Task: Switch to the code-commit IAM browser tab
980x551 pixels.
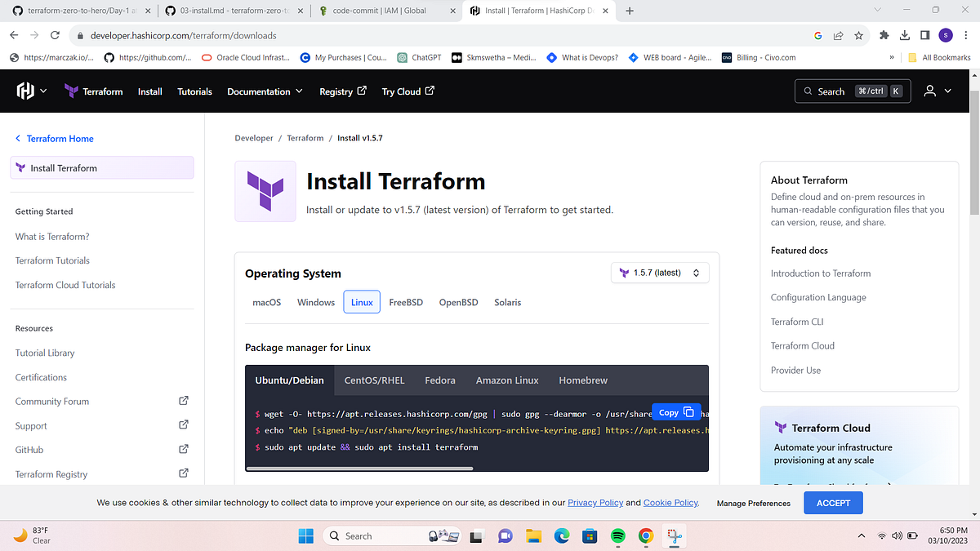Action: (385, 11)
